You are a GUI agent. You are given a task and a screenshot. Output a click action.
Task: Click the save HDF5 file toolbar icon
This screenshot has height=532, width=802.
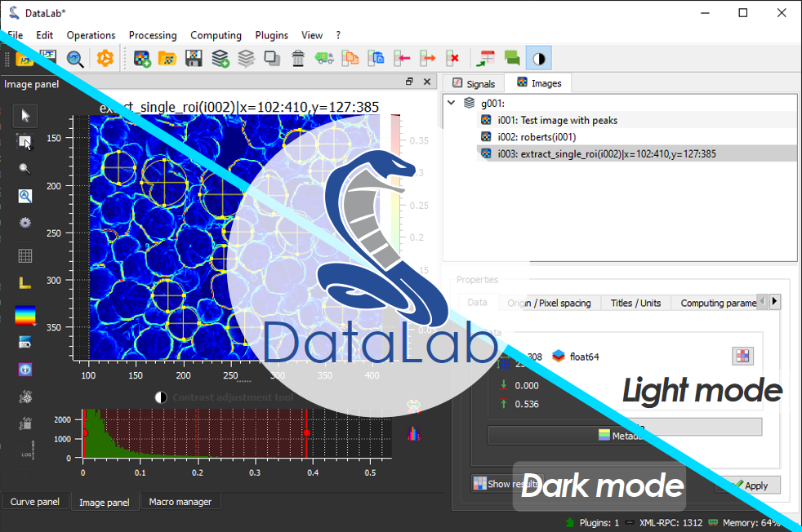[x=47, y=57]
